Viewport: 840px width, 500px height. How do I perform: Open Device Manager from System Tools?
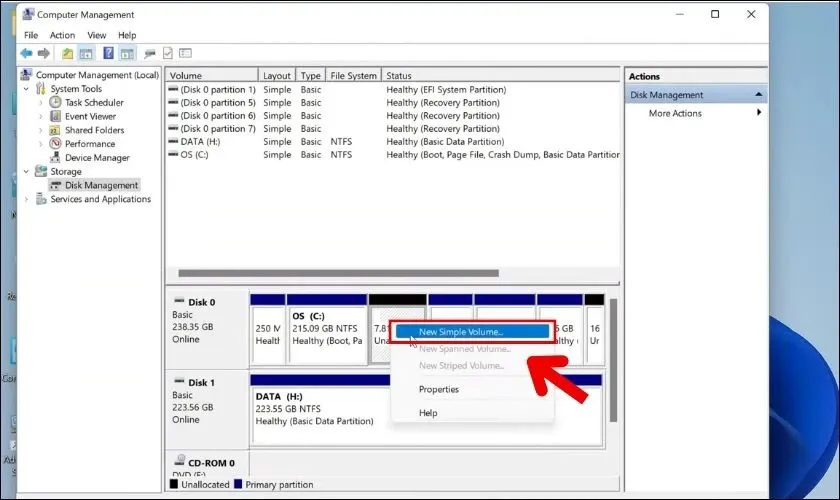point(97,157)
